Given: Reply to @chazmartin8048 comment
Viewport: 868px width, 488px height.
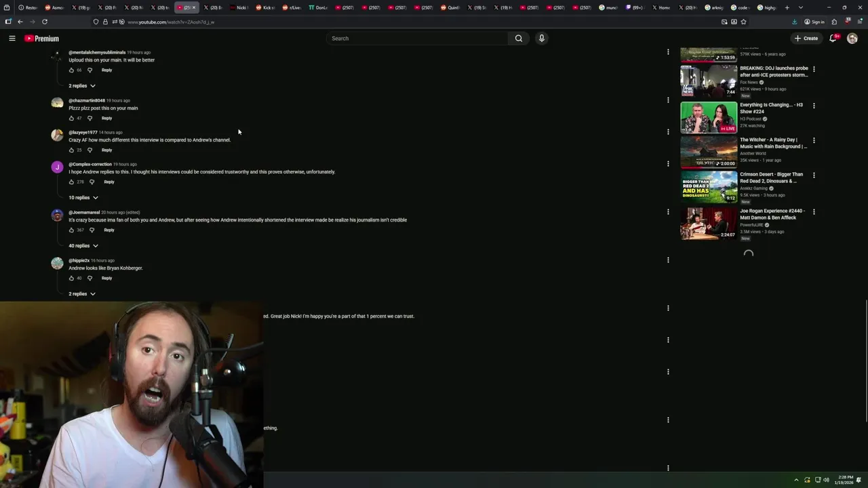Looking at the screenshot, I should [106, 118].
